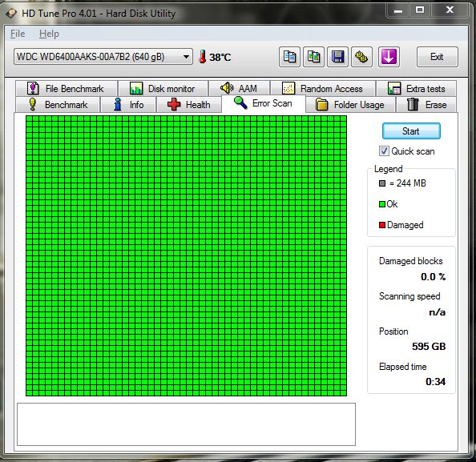Switch to the Info tab
This screenshot has width=476, height=462.
128,105
